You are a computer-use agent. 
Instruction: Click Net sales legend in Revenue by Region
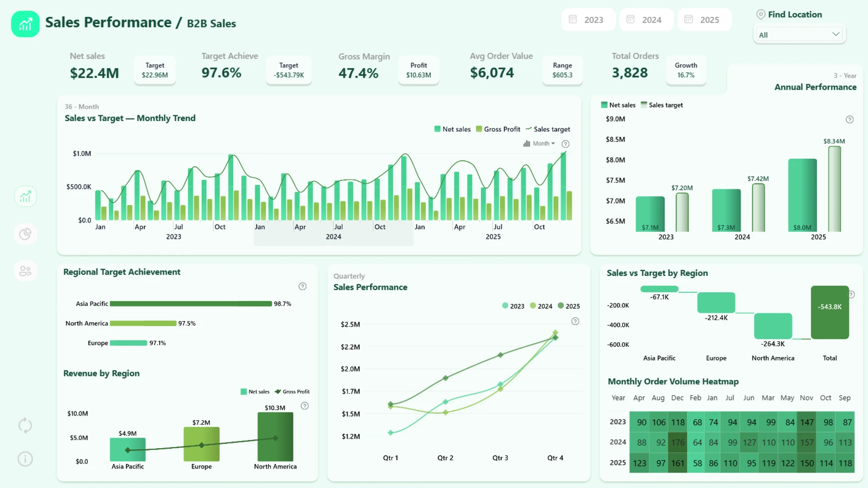click(255, 392)
